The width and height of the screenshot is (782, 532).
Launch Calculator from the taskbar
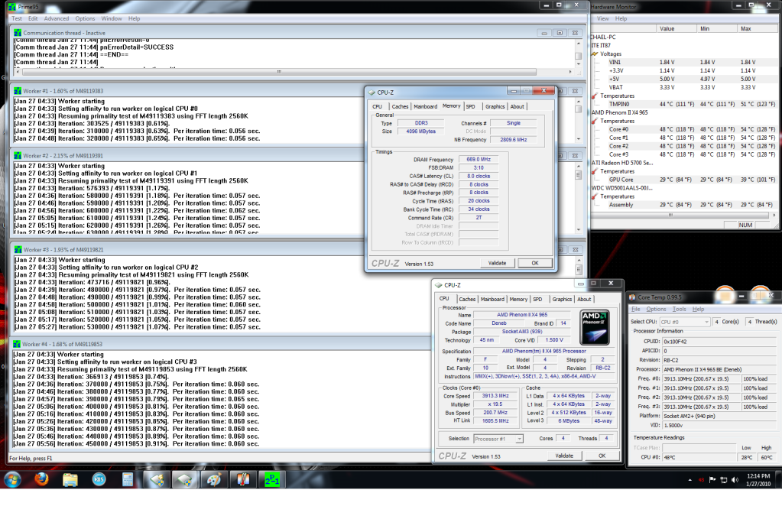pyautogui.click(x=126, y=480)
